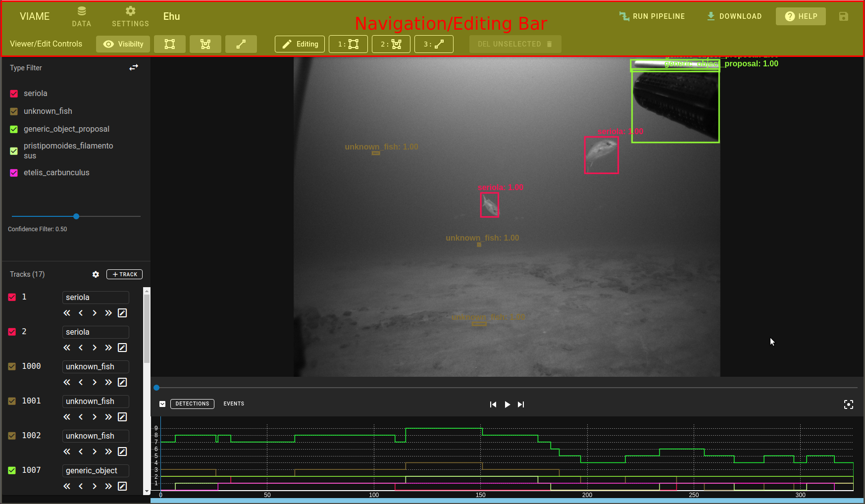Click the + TRACK button
This screenshot has height=504, width=865.
[x=124, y=274]
